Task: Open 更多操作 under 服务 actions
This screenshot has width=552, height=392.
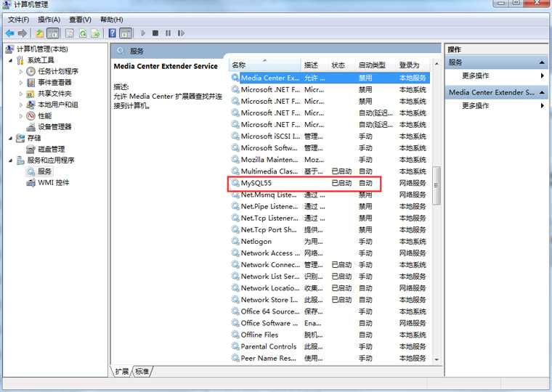Action: [496, 75]
